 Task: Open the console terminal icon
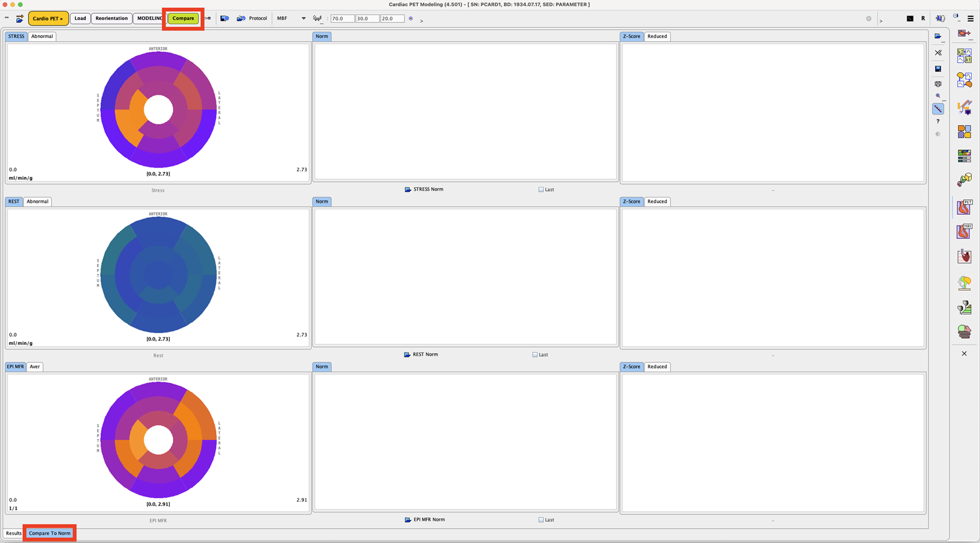(910, 19)
